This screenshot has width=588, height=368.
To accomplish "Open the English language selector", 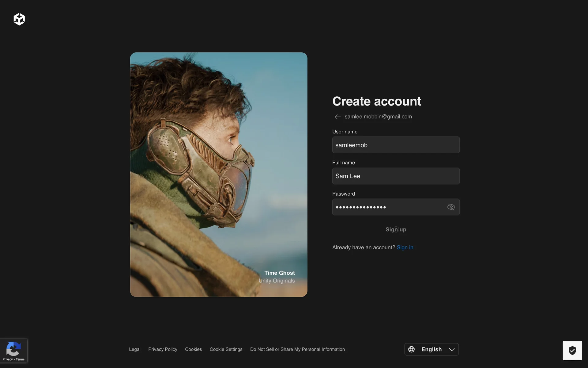I will [431, 349].
